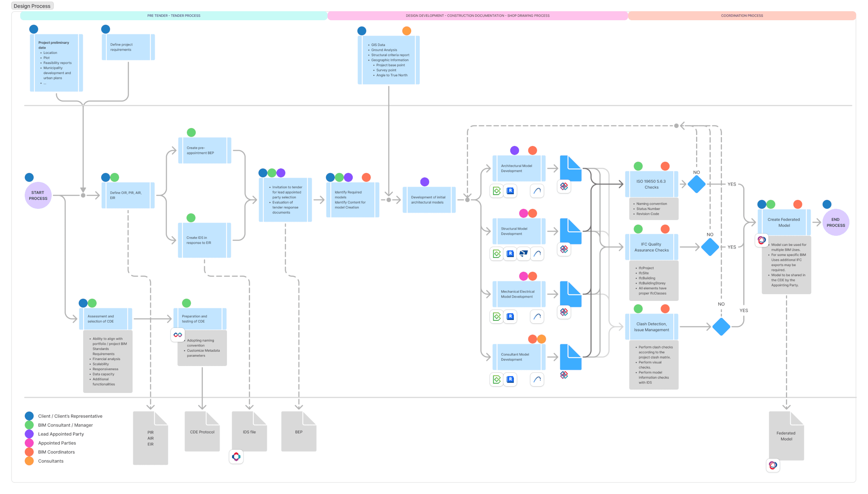This screenshot has width=868, height=494.
Task: Open the IFC export icon next to Mechanical Electrical document
Action: click(564, 312)
